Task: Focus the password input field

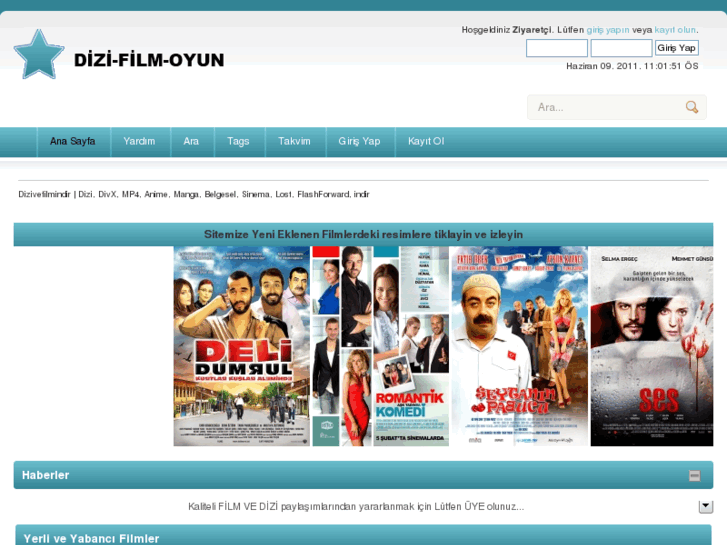Action: coord(621,48)
